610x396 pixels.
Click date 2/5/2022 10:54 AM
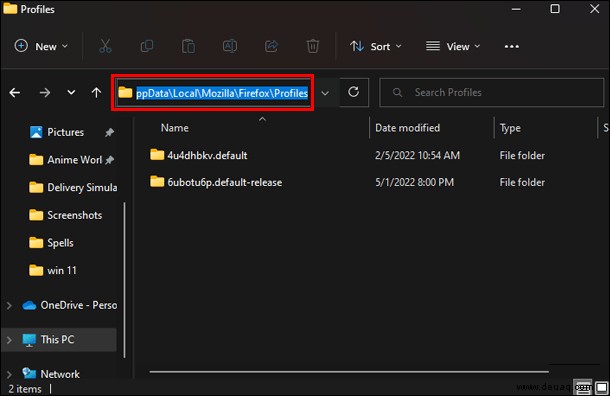tap(417, 156)
